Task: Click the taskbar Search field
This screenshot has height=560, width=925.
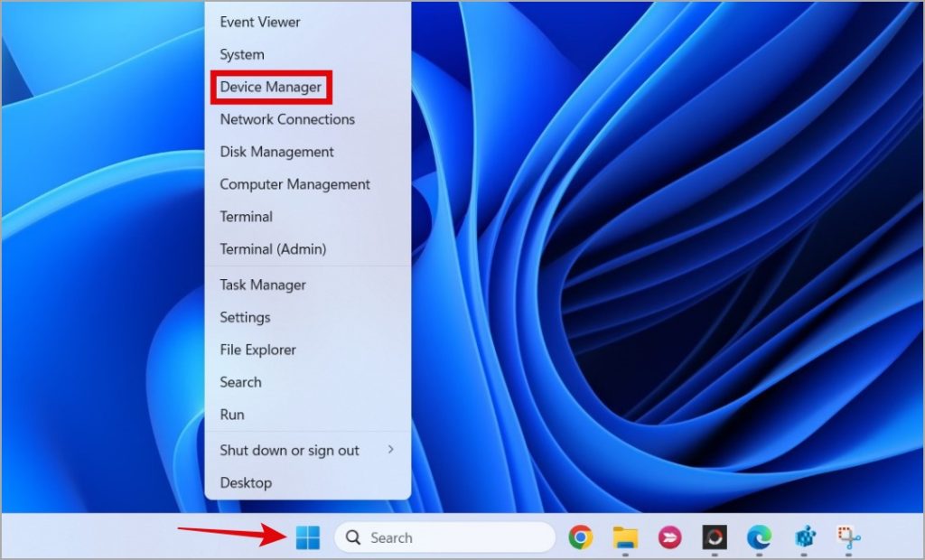Action: click(x=444, y=537)
